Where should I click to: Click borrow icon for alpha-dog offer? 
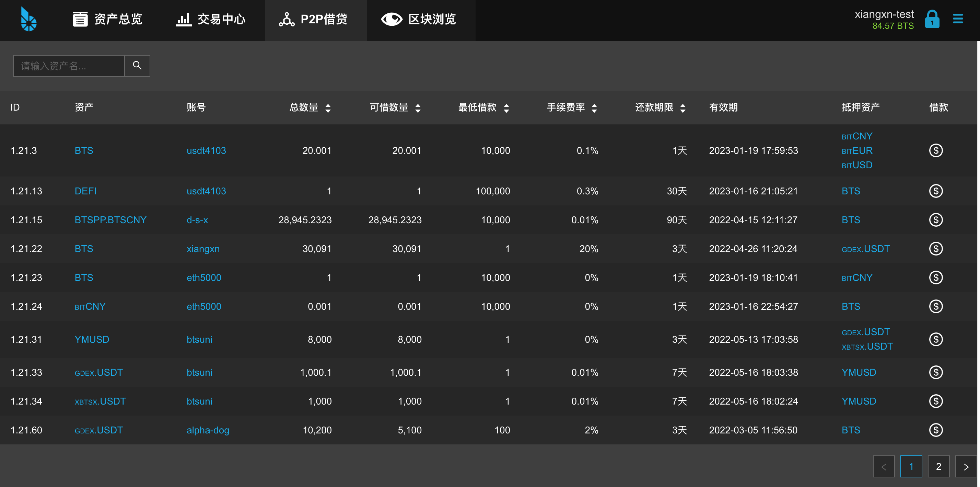(935, 430)
